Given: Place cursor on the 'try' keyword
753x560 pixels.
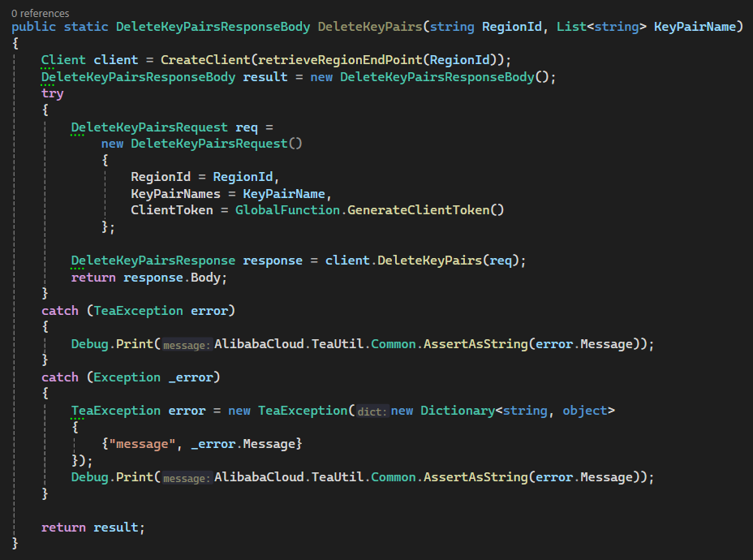Looking at the screenshot, I should click(x=53, y=93).
